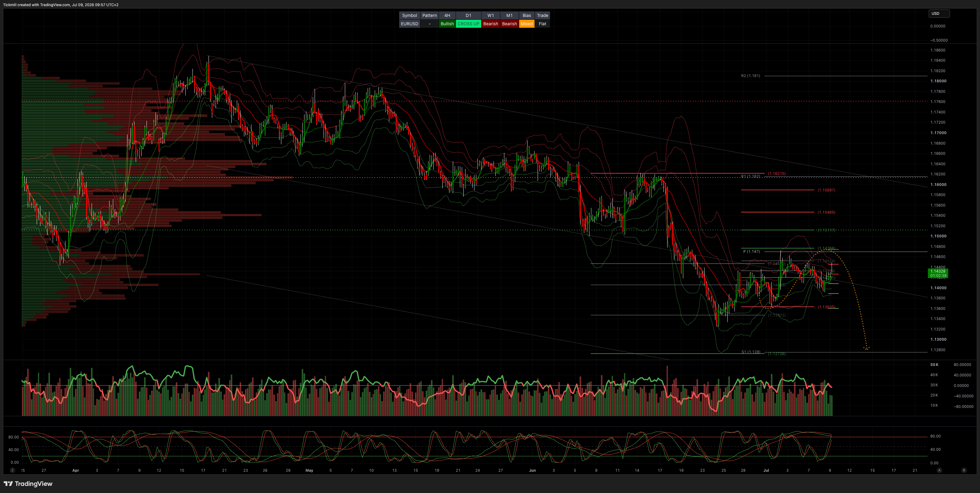
Task: Click the P (1.147) pivot label
Action: coord(751,252)
